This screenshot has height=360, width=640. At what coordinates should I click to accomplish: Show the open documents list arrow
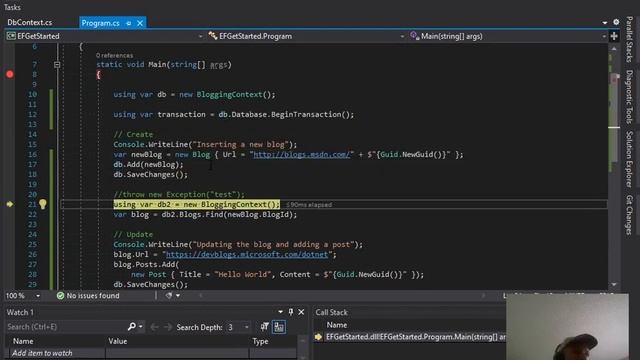click(605, 23)
